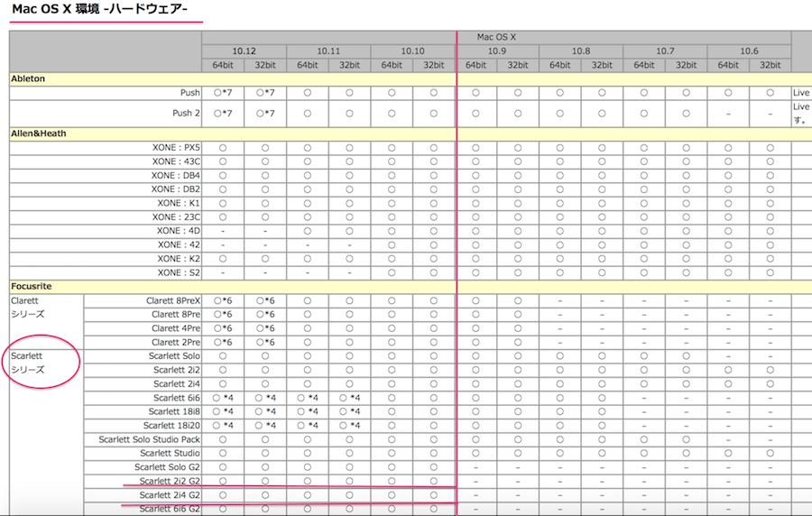Select the "Scarlett Solo Studio Pack" row label
This screenshot has height=516, width=812.
(149, 440)
